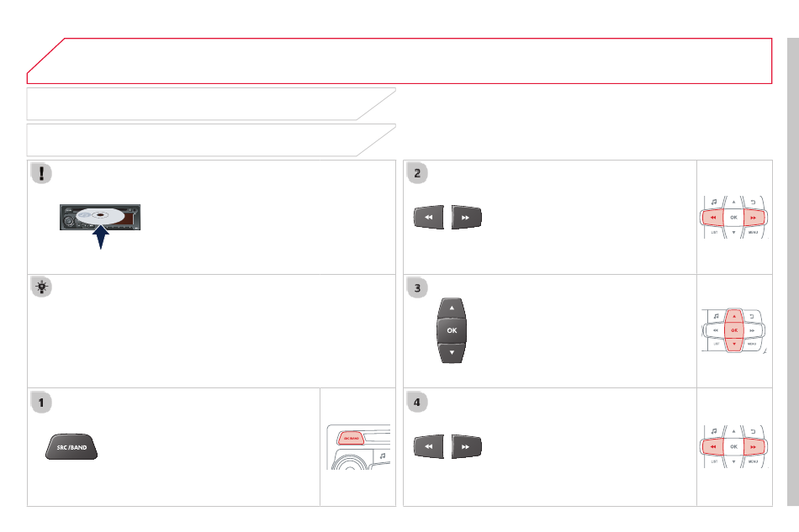
Task: Select the large SRC/BAND button
Action: [71, 447]
